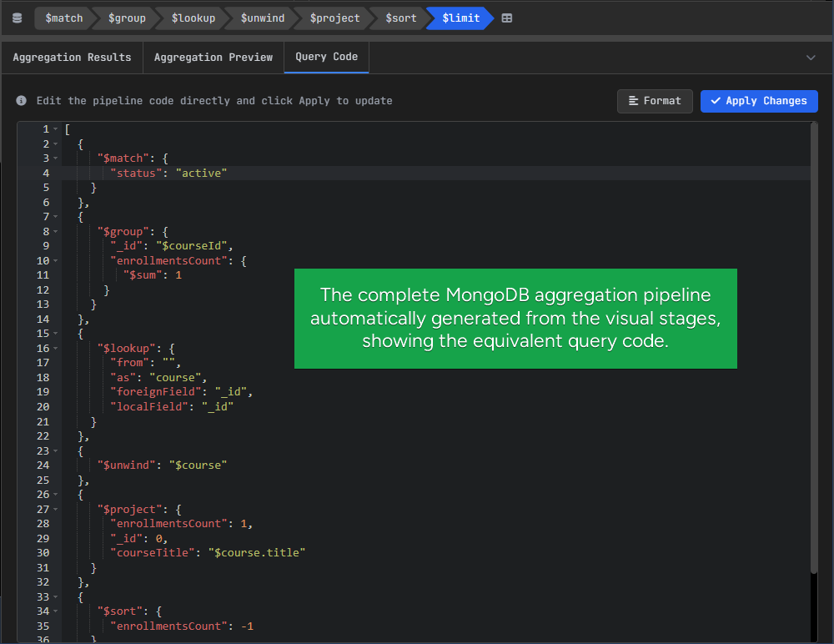Select the $lookup pipeline stage
This screenshot has width=834, height=644.
(193, 18)
